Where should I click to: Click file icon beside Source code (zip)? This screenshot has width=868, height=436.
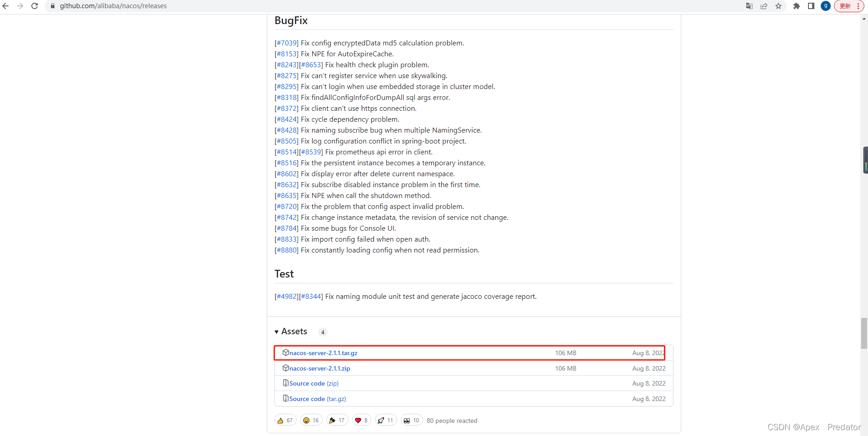[x=286, y=383]
